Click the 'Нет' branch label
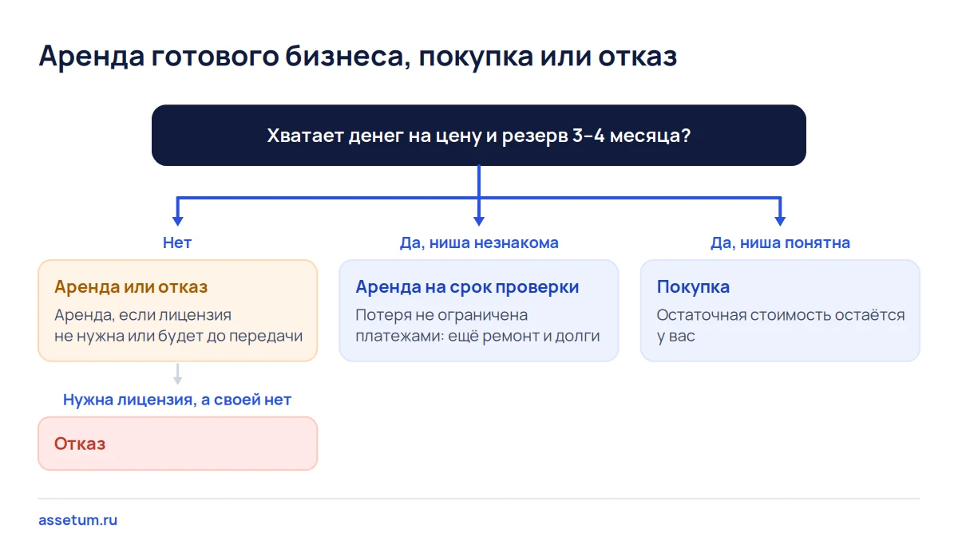958x560 pixels. coord(177,243)
